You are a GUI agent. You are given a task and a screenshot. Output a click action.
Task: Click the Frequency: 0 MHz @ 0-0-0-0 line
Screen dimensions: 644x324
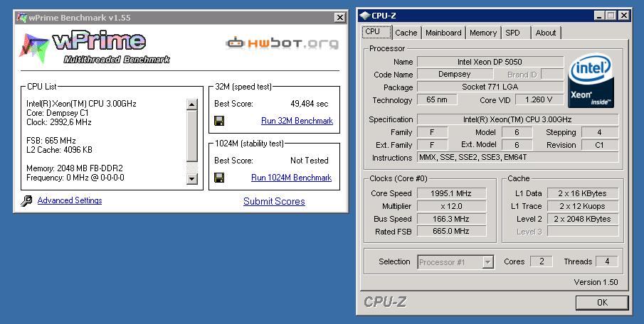(x=75, y=178)
